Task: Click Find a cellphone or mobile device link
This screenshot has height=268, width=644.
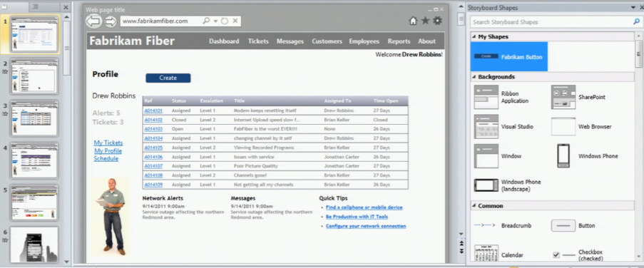Action: tap(364, 207)
